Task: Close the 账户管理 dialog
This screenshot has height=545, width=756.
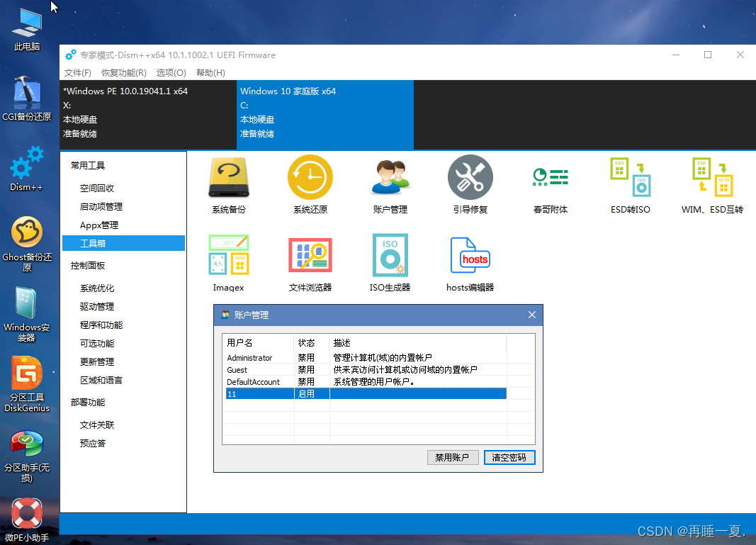Action: pos(532,315)
